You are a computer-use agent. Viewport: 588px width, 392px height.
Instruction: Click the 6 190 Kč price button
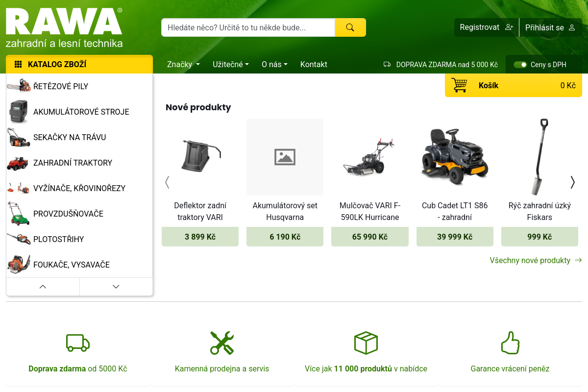pos(285,237)
